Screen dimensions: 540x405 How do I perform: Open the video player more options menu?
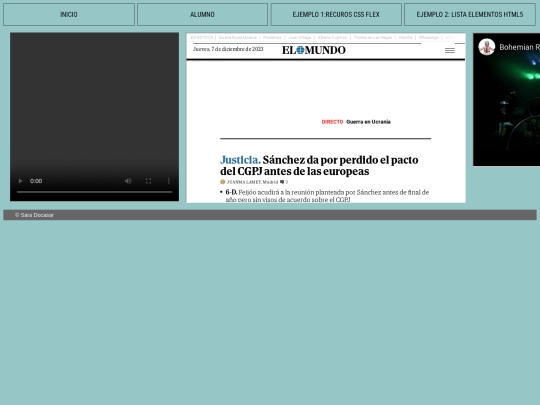point(168,181)
